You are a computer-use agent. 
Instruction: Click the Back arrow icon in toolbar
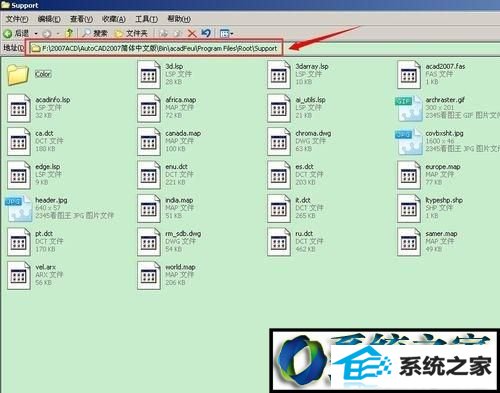(8, 33)
